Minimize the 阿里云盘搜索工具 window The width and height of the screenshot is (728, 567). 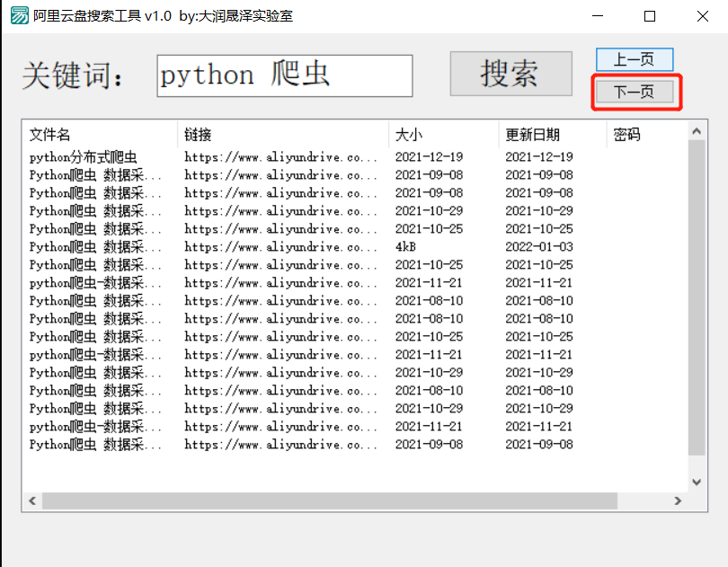point(598,16)
